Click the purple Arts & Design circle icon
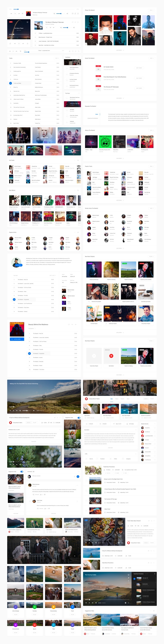This screenshot has height=644, width=164. [15, 607]
